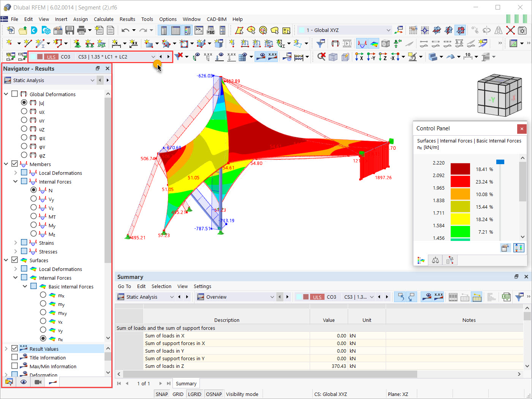Screen dimensions: 532x399
Task: Click the blue slider handle in Control Panel
Action: tap(500, 162)
